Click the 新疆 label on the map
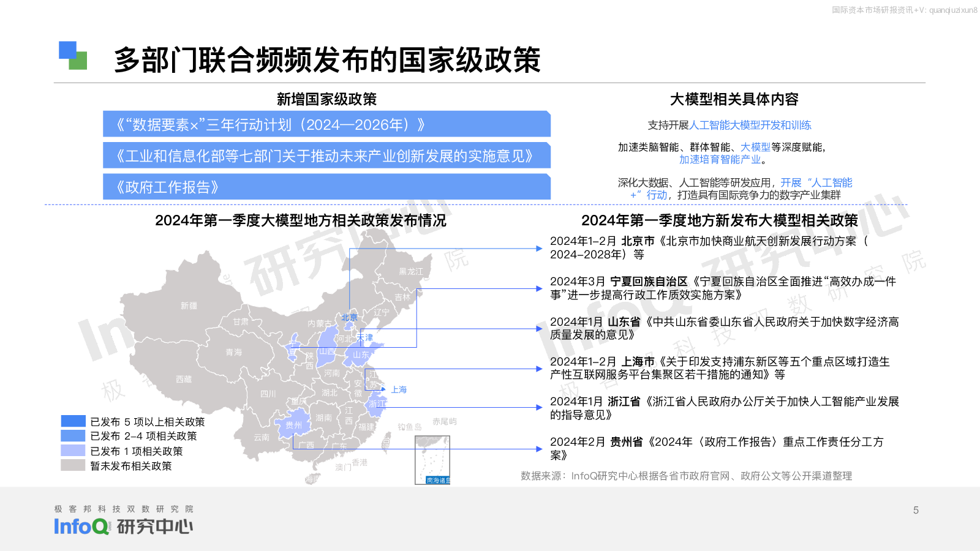Screen dimensions: 980x551 189,305
